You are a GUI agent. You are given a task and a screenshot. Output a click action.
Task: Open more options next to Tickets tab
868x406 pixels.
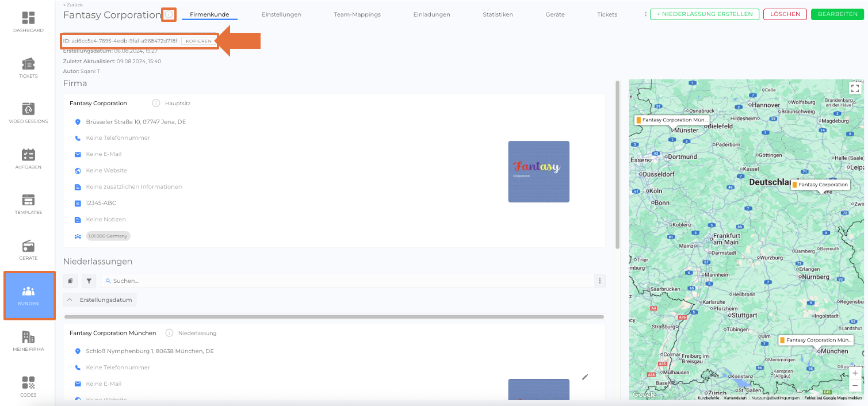[x=645, y=14]
